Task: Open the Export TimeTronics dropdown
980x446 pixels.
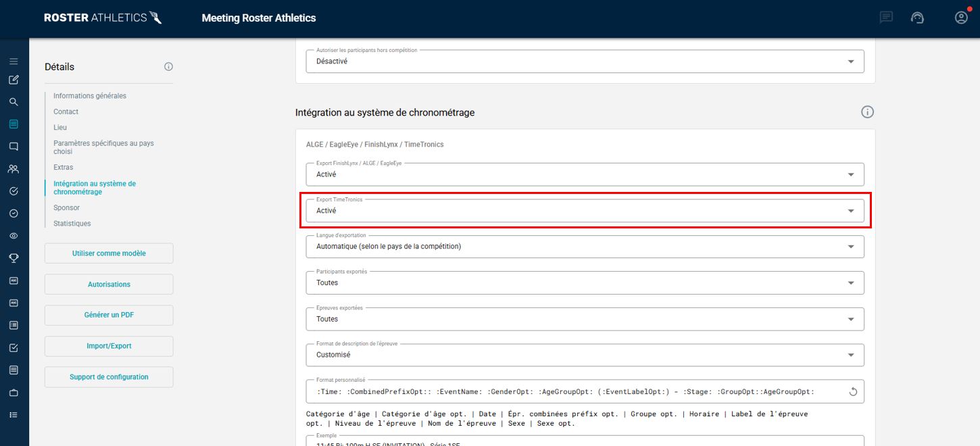Action: coord(585,211)
